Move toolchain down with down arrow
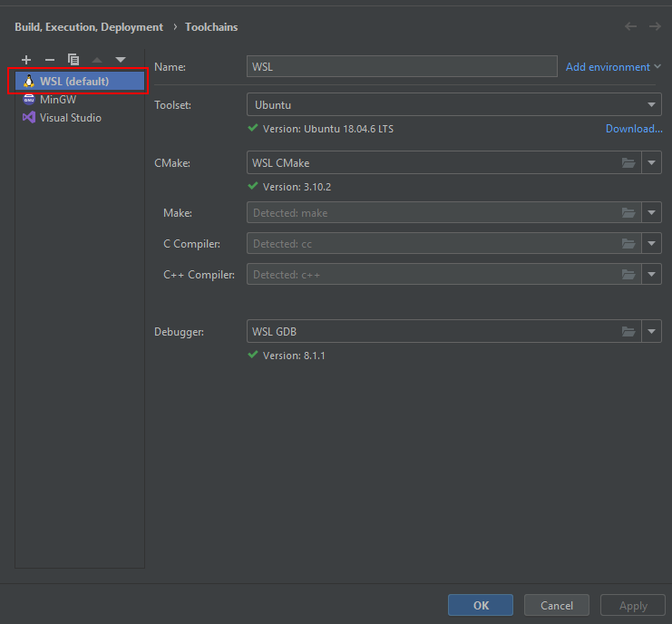 click(121, 60)
